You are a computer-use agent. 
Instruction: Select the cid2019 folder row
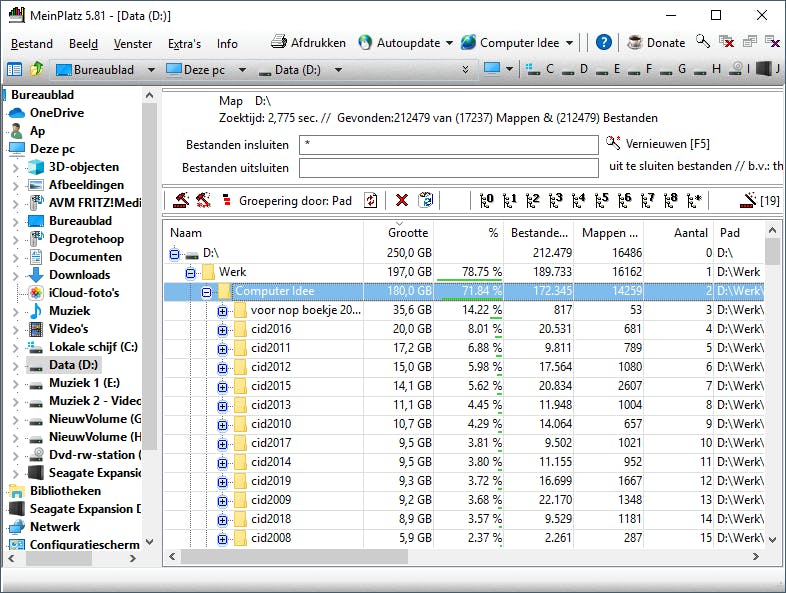(464, 481)
